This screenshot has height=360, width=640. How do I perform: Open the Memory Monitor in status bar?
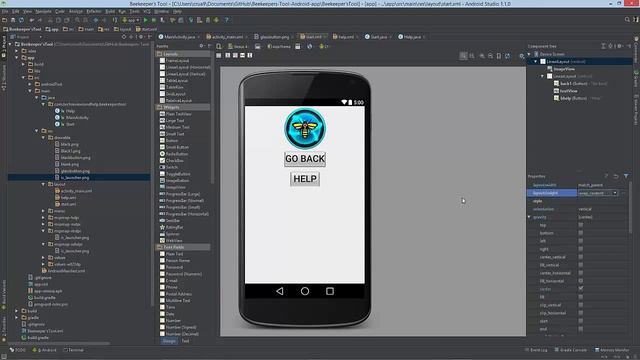click(x=612, y=350)
